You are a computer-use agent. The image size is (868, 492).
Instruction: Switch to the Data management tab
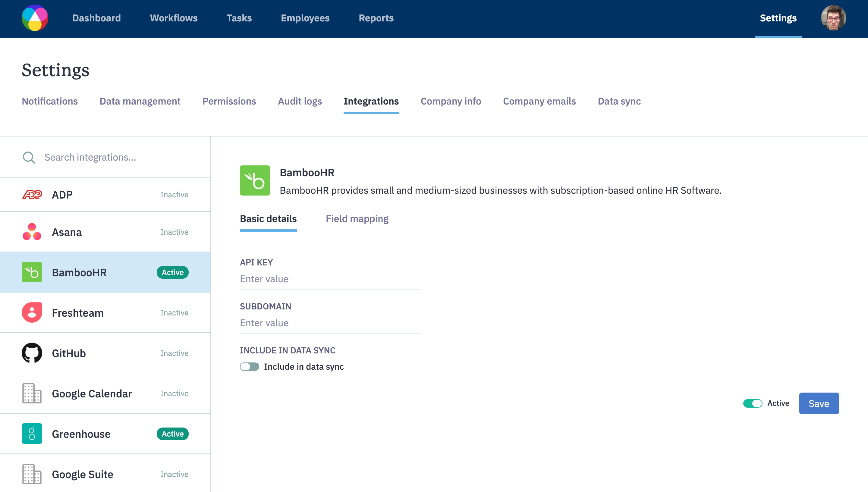coord(140,101)
